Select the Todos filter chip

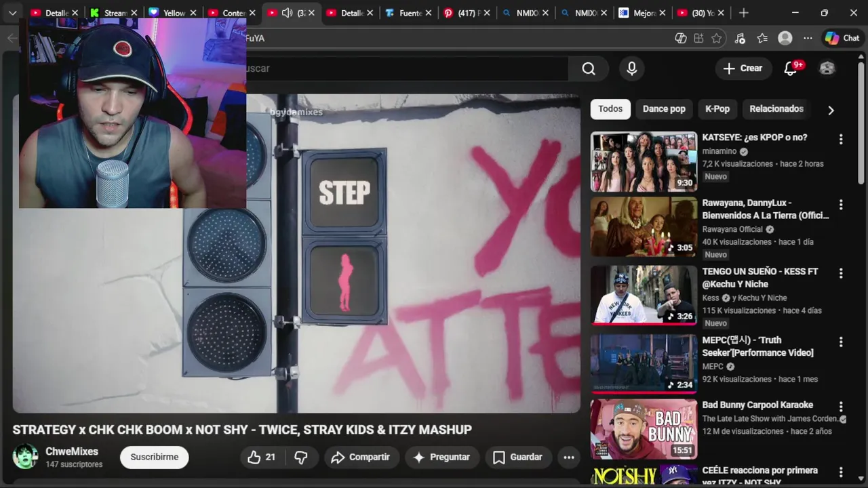610,108
